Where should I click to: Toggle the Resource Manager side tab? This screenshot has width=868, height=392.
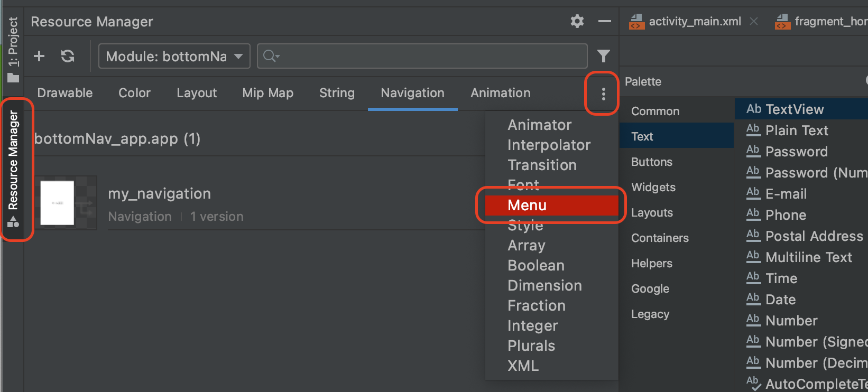pyautogui.click(x=14, y=169)
